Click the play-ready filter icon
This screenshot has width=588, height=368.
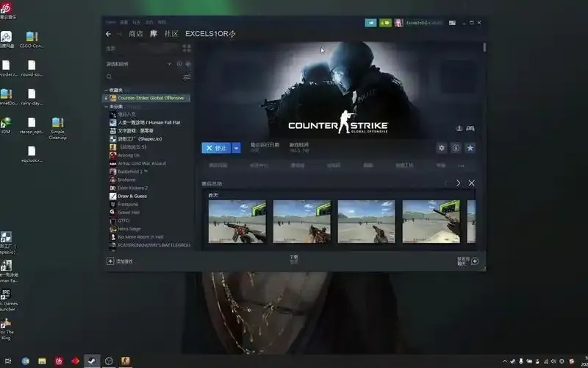[x=188, y=64]
